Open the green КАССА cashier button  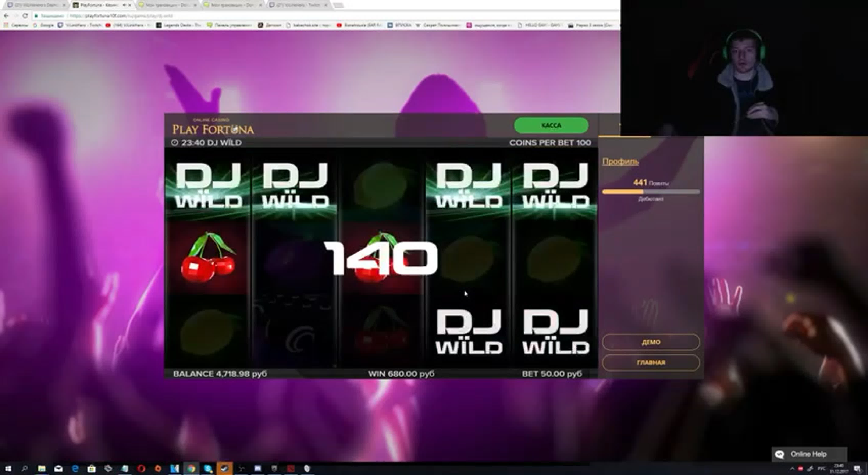[551, 125]
